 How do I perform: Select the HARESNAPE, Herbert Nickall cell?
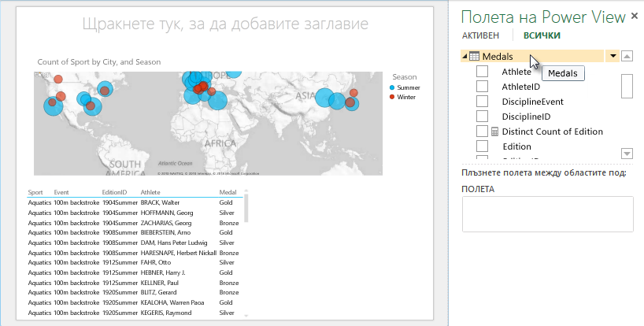pos(178,253)
